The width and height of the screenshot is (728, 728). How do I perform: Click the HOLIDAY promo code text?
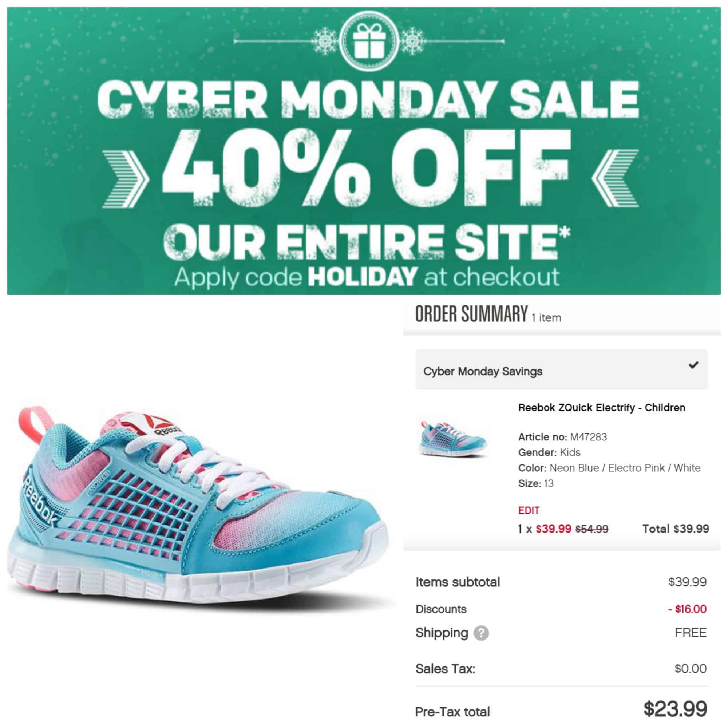(363, 277)
